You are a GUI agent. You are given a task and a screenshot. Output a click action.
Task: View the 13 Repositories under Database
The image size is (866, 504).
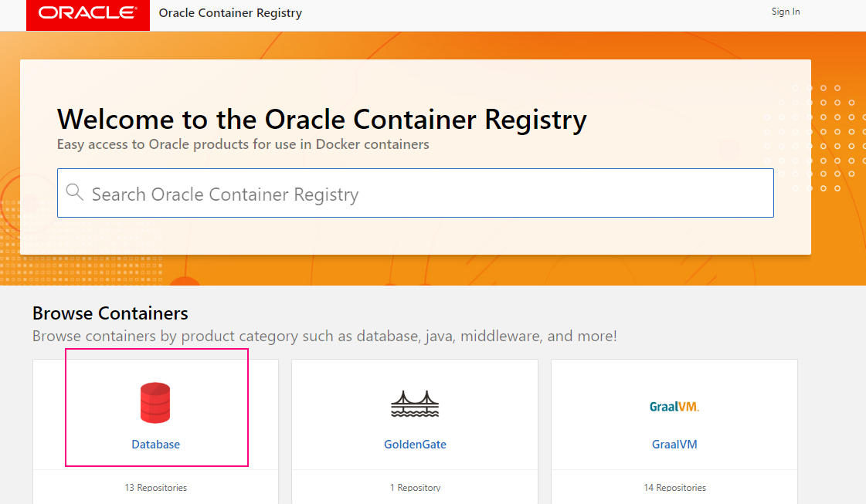pyautogui.click(x=155, y=487)
